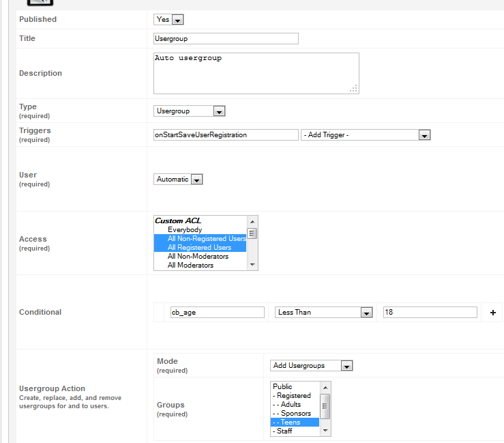The height and width of the screenshot is (443, 504).
Task: Click the Triggers text field
Action: click(226, 134)
